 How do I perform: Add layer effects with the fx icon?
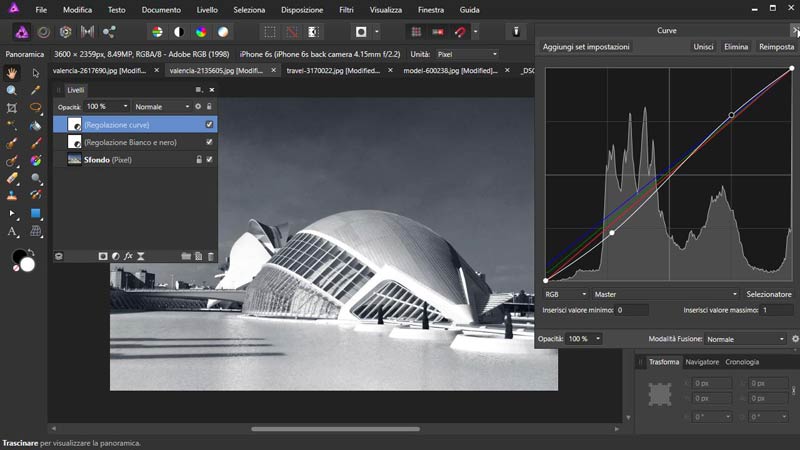click(128, 256)
